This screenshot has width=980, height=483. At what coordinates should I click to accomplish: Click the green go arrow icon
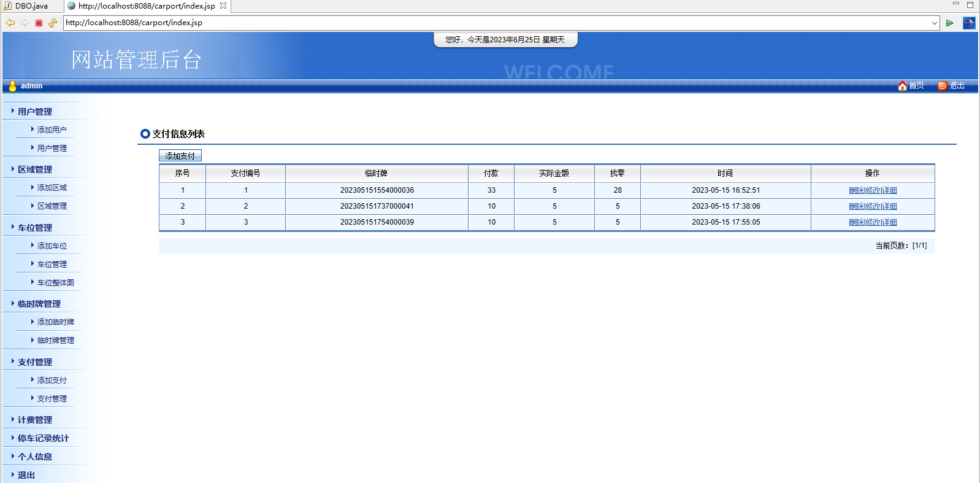pos(950,23)
